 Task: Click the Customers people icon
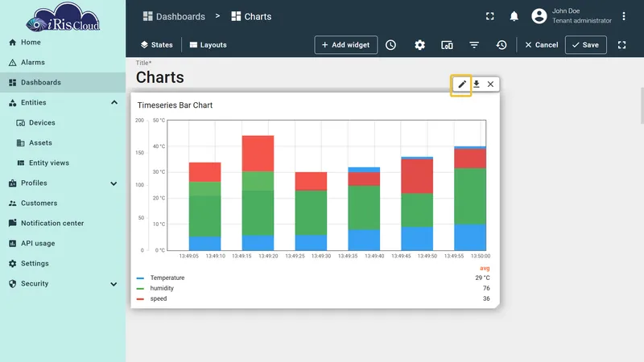tap(12, 204)
